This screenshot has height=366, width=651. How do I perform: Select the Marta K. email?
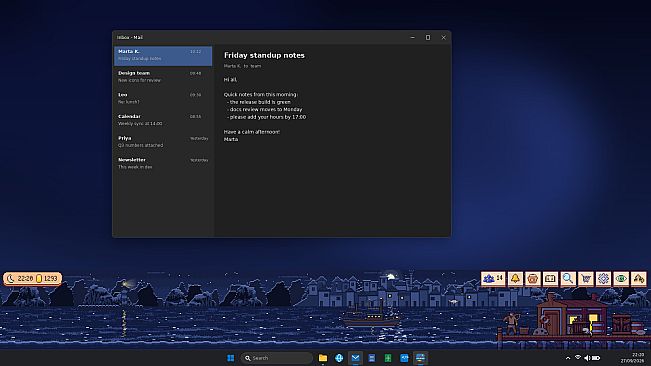click(163, 55)
